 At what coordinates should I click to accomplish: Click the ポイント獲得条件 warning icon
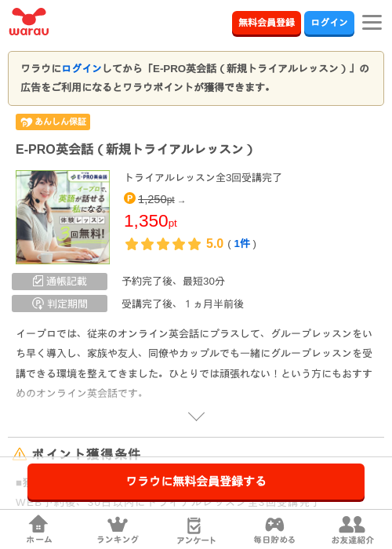20,454
